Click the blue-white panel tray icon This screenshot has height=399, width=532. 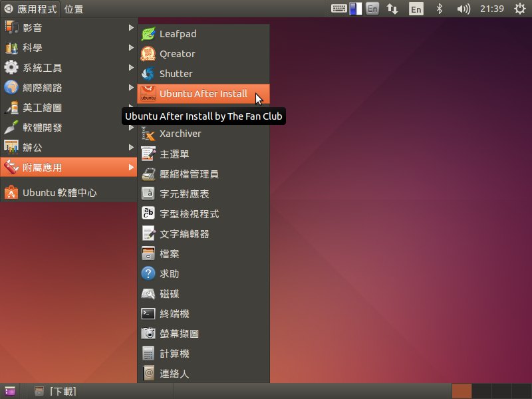click(x=356, y=9)
